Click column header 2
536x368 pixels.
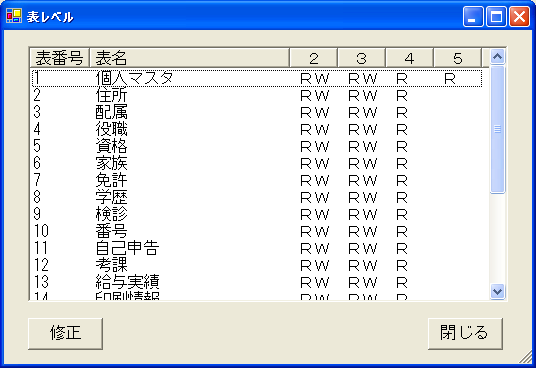tap(313, 58)
